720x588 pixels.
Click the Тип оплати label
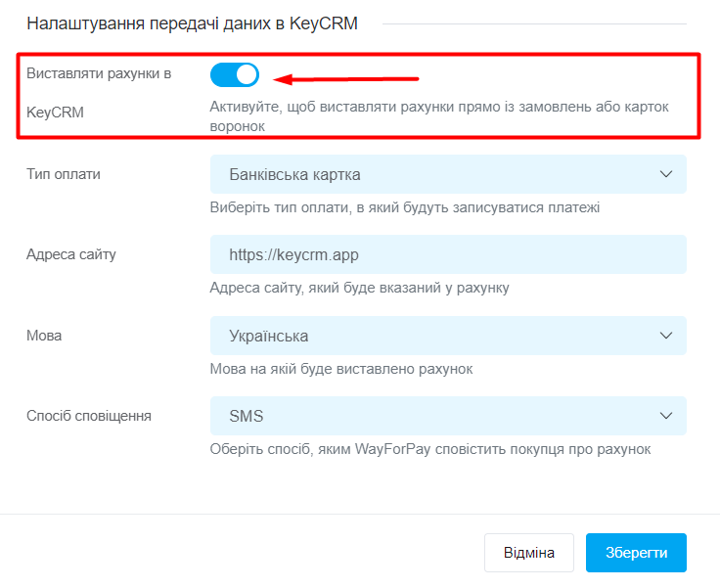[x=64, y=174]
